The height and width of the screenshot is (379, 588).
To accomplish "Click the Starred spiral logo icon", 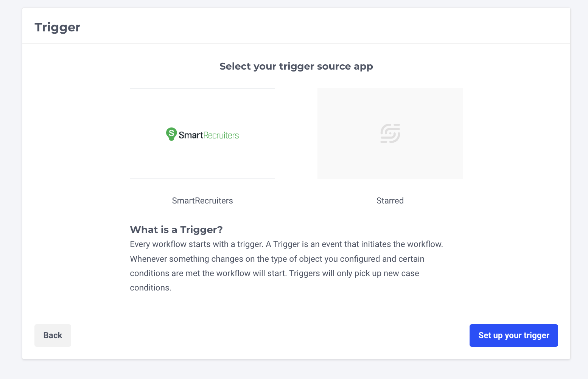I will 390,133.
